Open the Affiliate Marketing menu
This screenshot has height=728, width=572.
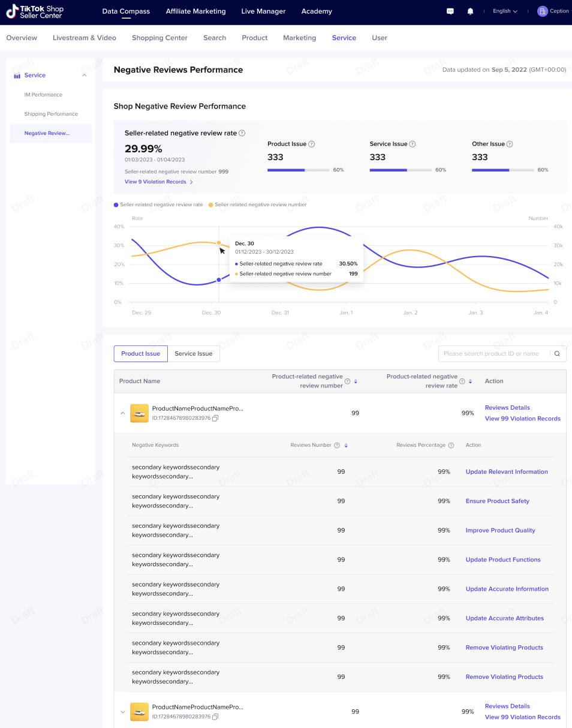click(195, 11)
